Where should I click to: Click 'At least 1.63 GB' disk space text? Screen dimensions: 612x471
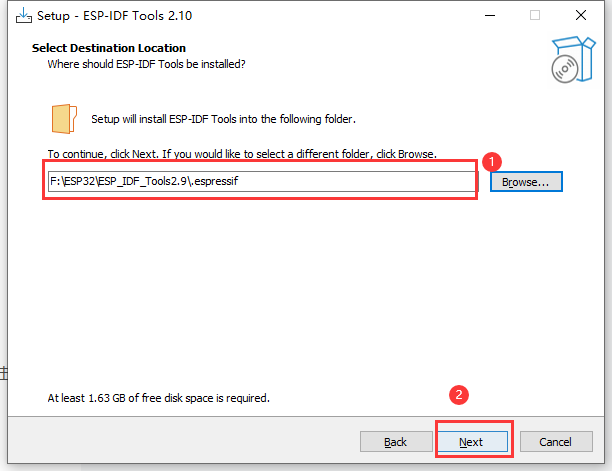click(158, 398)
